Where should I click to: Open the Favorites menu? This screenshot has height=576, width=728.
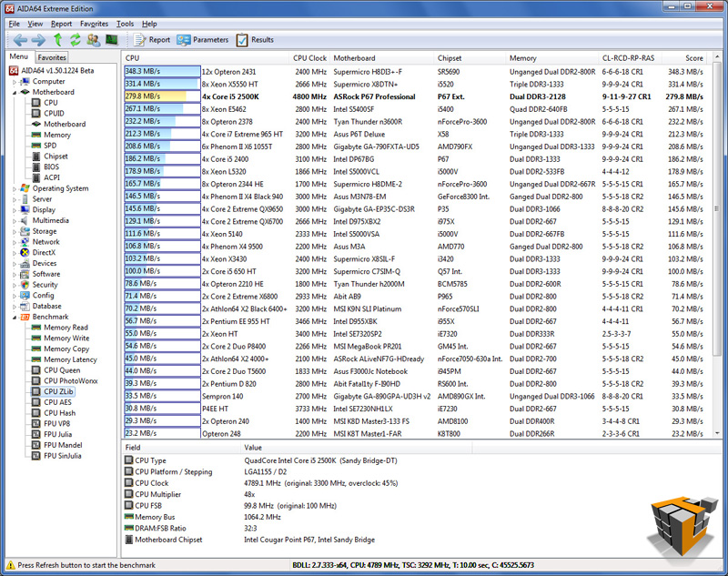(94, 24)
